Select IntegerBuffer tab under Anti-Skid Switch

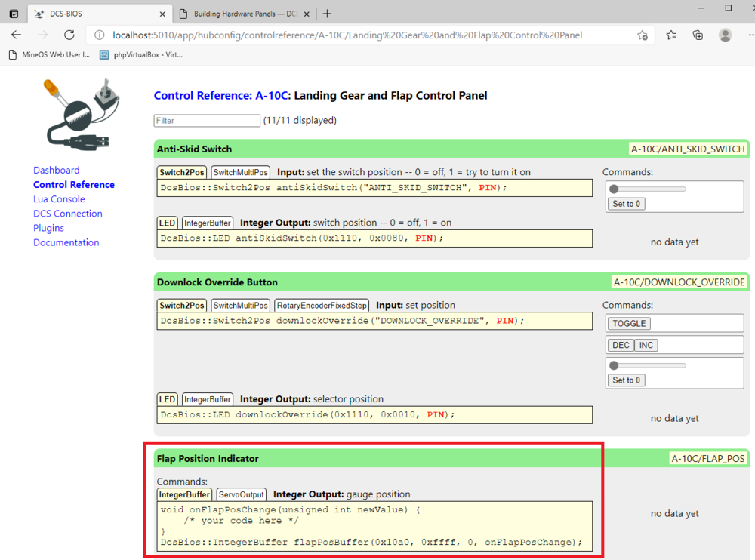point(207,223)
